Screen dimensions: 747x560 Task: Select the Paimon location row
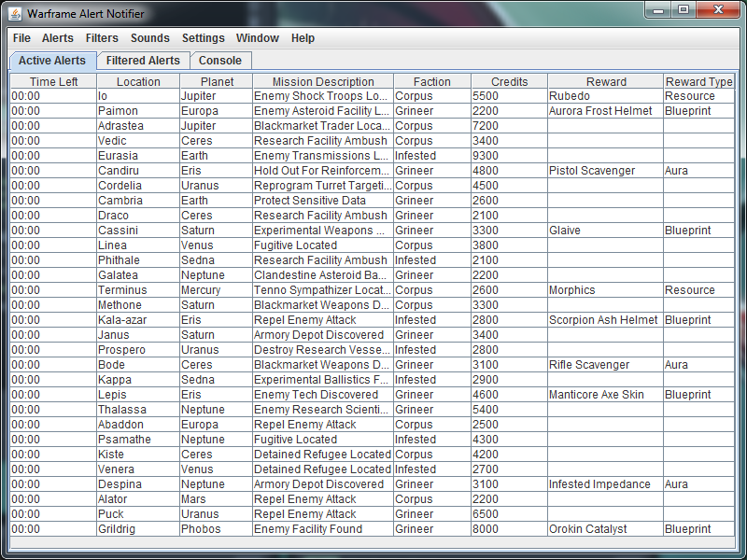(138, 111)
